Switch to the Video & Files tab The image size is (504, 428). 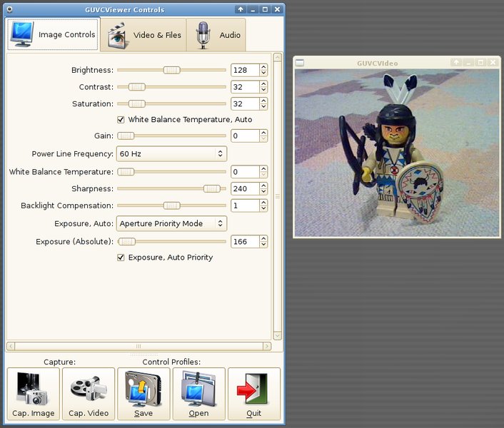tap(143, 35)
